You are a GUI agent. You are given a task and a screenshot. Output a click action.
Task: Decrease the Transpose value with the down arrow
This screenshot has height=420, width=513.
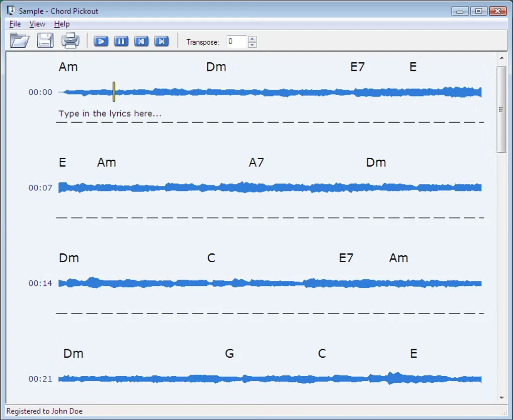pyautogui.click(x=252, y=45)
